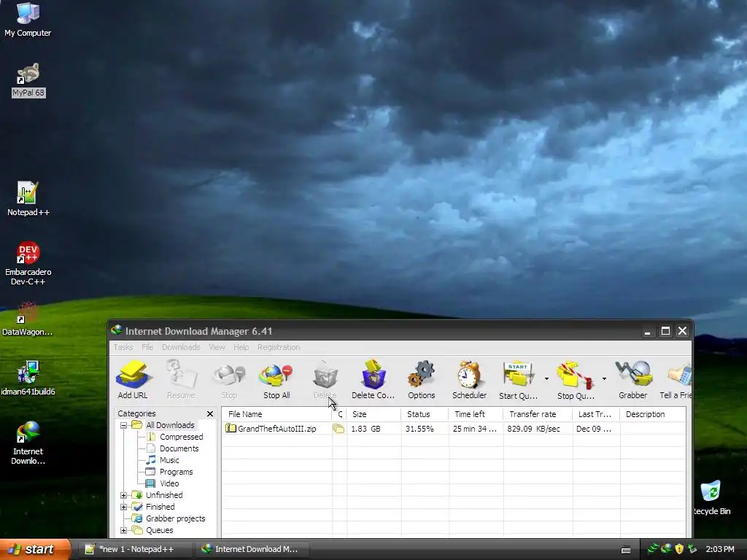Open Options with the gear icon
747x560 pixels.
point(421,379)
